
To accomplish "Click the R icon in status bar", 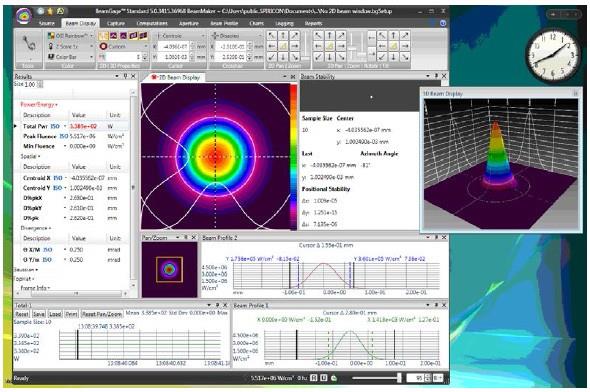I will tap(313, 377).
